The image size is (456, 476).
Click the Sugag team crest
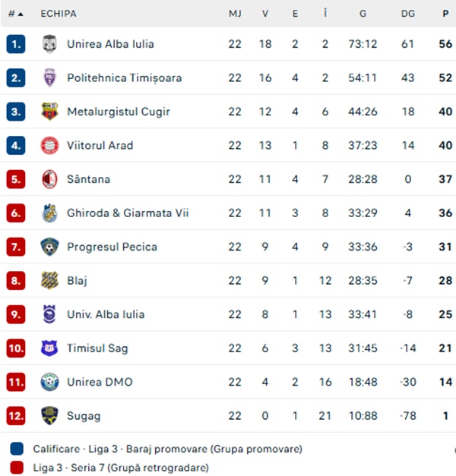click(x=49, y=416)
